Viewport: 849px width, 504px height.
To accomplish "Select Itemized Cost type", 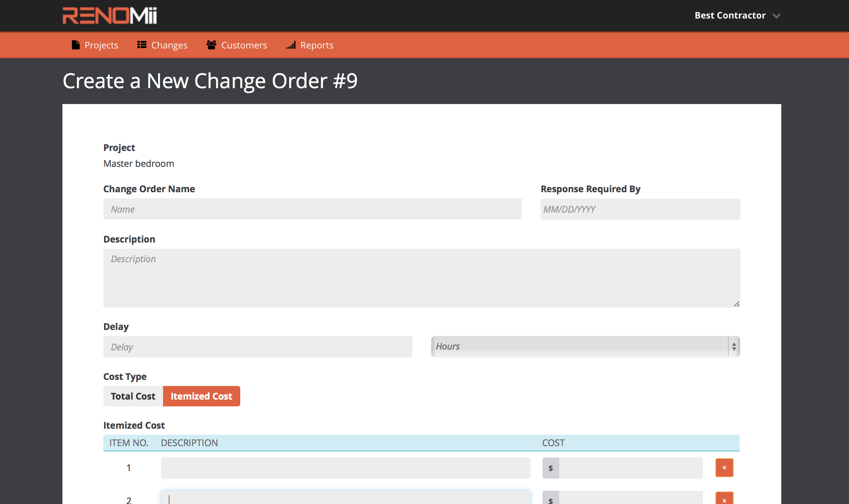I will 201,396.
